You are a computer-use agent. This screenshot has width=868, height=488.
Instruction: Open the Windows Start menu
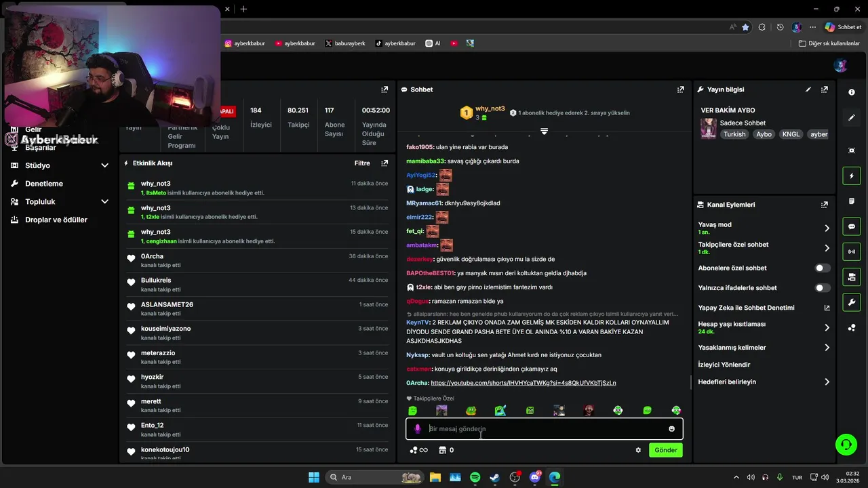tap(314, 477)
